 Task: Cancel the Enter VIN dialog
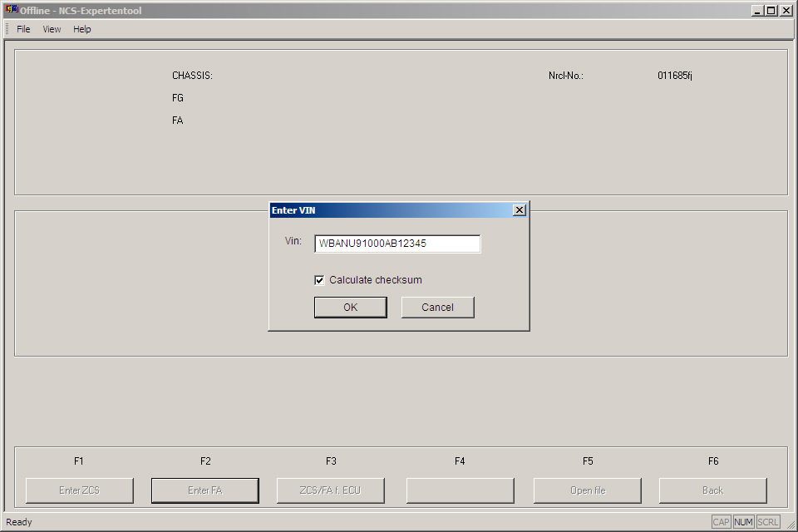[x=438, y=308]
